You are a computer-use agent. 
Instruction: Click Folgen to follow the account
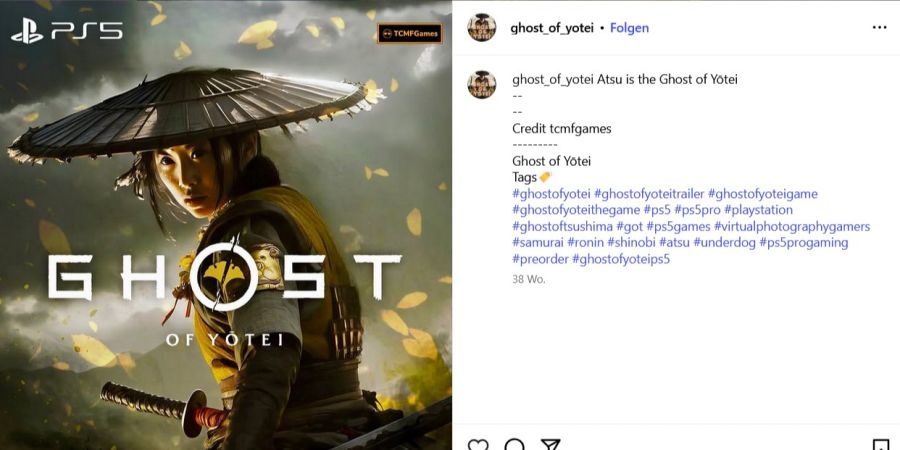pyautogui.click(x=629, y=28)
